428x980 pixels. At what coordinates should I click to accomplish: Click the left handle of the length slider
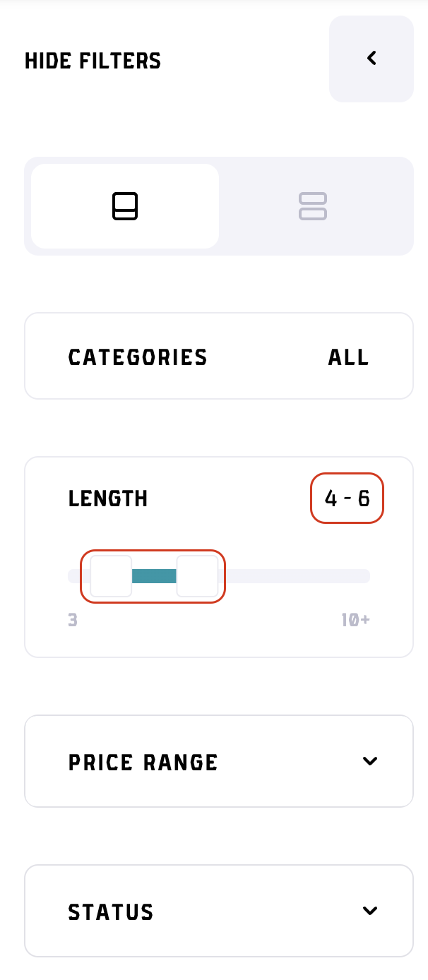pos(110,576)
